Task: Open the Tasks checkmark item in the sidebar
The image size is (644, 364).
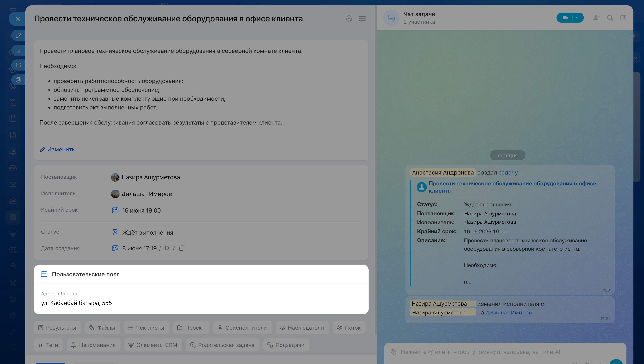Action: click(13, 217)
